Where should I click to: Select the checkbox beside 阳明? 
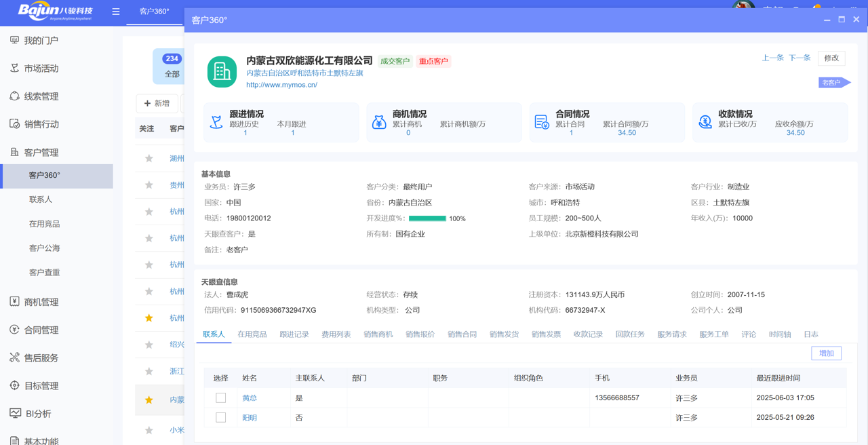[221, 418]
